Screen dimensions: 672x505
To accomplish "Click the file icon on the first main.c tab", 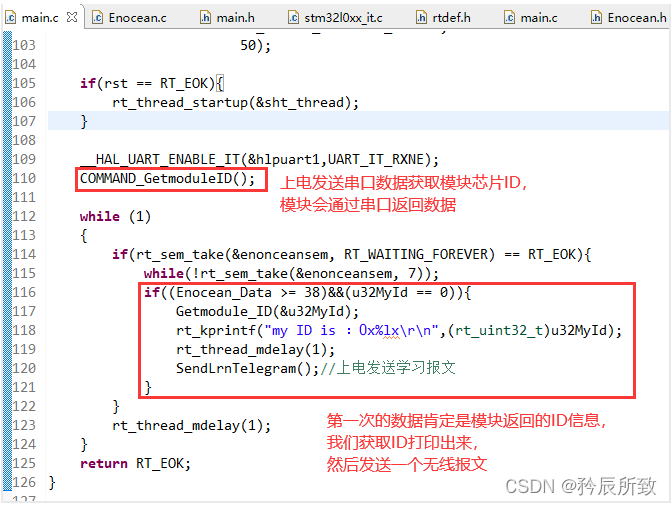I will coord(11,18).
